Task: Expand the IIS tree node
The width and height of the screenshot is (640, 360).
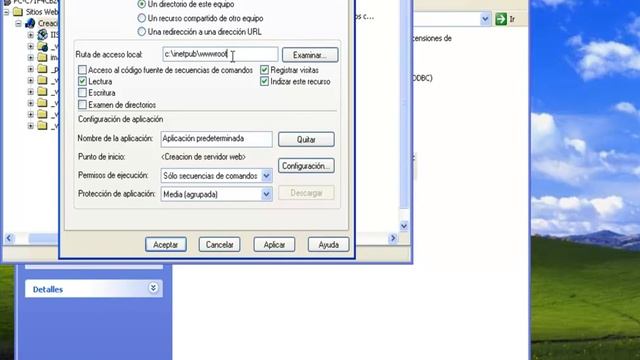Action: pyautogui.click(x=31, y=35)
